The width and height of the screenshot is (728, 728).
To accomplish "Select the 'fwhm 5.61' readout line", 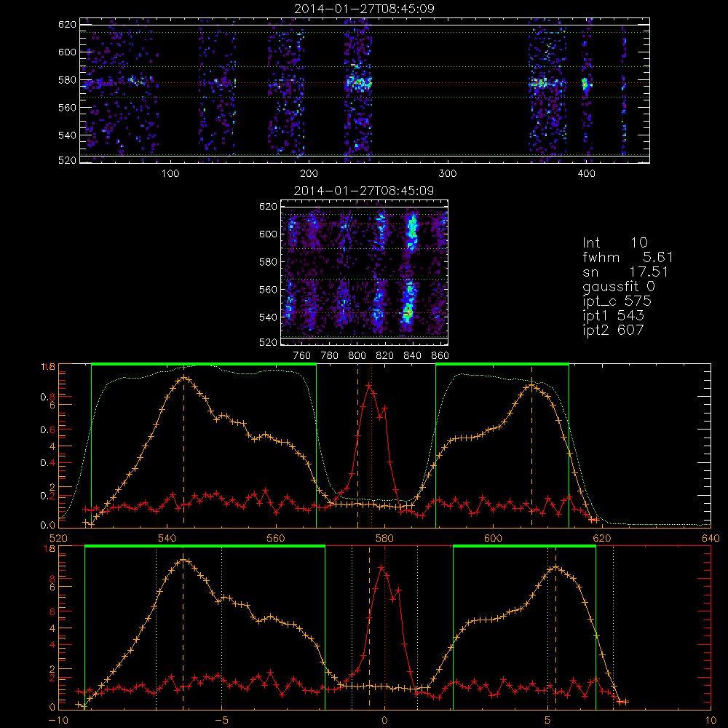I will coord(628,257).
